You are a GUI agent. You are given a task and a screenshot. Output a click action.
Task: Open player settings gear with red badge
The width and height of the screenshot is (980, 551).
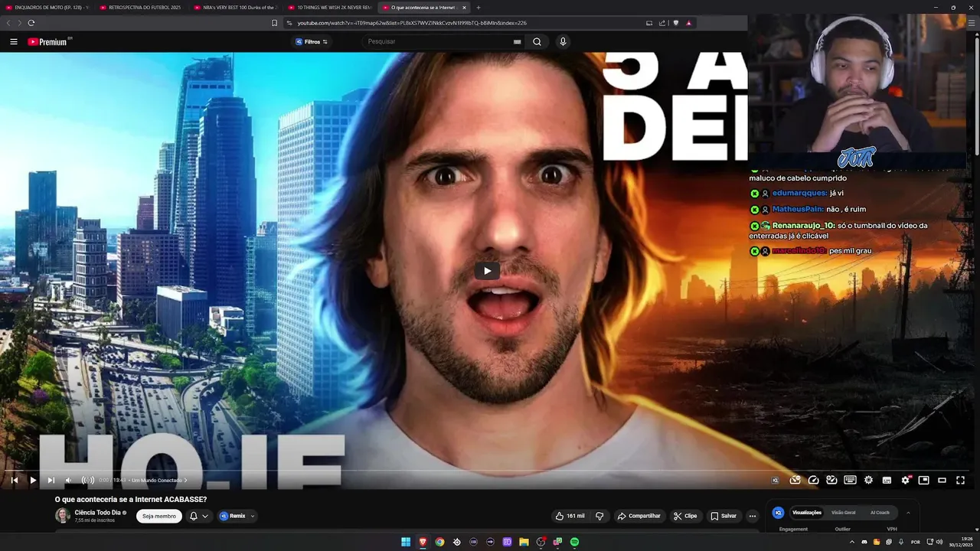coord(906,480)
